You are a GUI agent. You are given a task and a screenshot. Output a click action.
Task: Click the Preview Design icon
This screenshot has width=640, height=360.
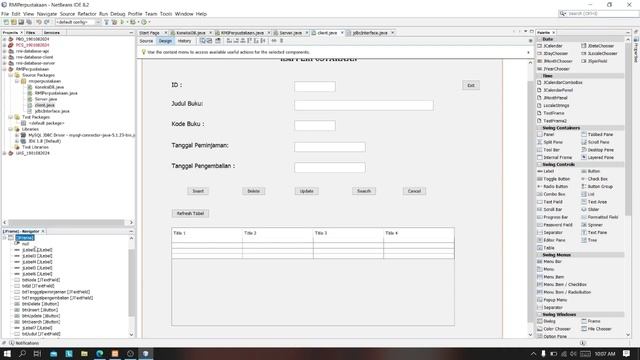pyautogui.click(x=218, y=41)
